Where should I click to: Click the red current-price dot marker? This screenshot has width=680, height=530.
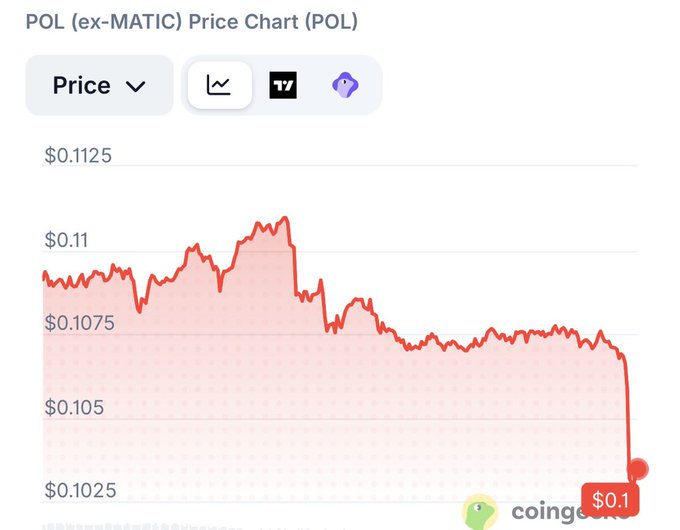point(638,469)
